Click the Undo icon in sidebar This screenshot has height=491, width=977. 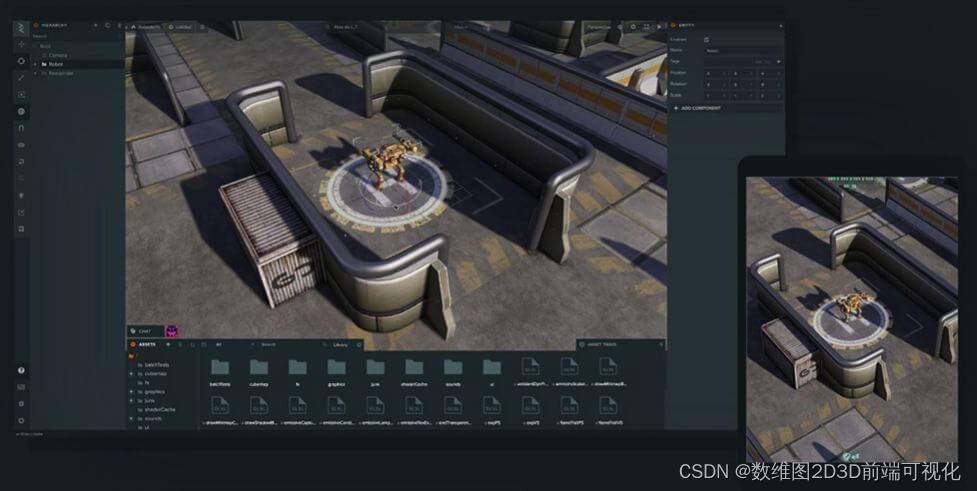(21, 161)
